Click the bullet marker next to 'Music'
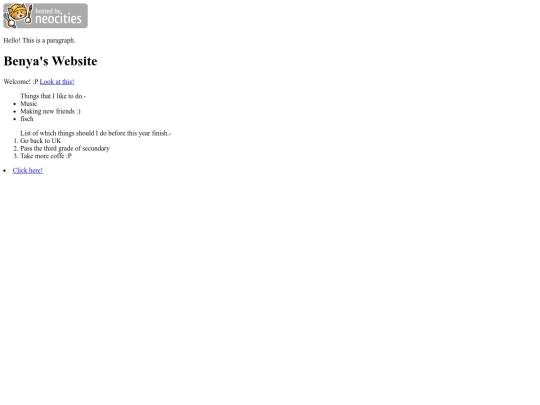The width and height of the screenshot is (540, 405). [14, 104]
